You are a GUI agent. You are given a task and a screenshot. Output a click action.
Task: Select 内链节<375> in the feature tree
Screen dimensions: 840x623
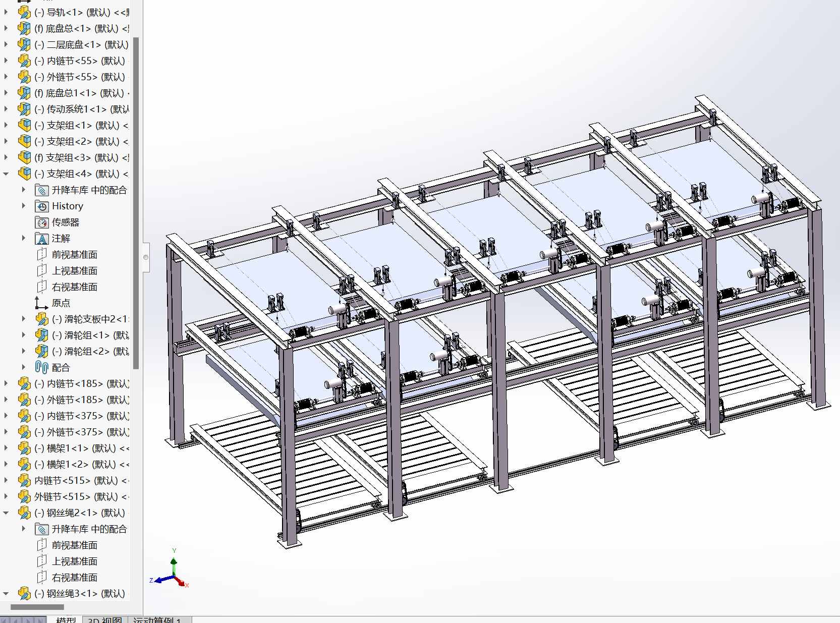(x=81, y=416)
